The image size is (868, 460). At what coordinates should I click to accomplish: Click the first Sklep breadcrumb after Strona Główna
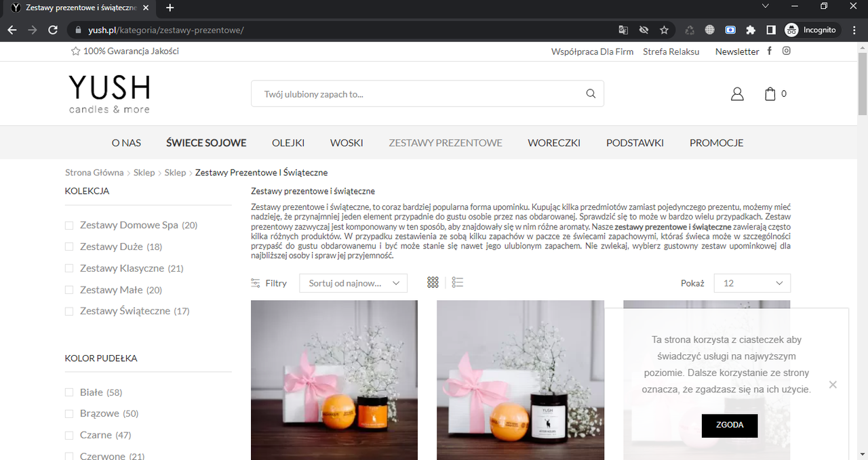click(144, 173)
